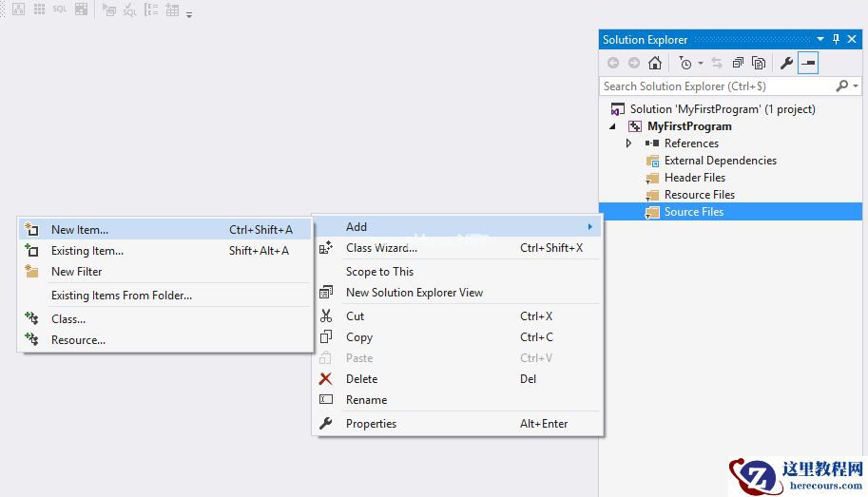Screen dimensions: 868x497
Task: Click the Show All Files icon
Action: click(x=759, y=63)
